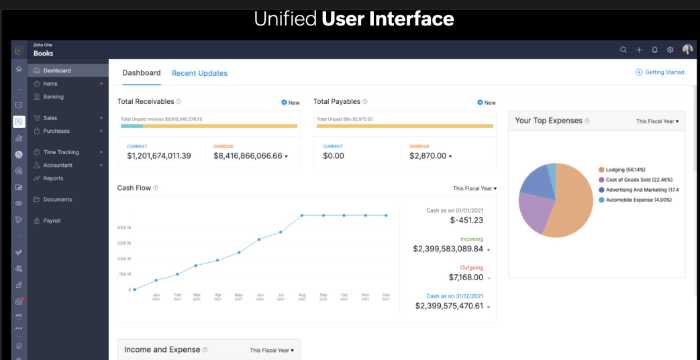Click the Your Top Expenses info icon
This screenshot has height=360, width=700.
coord(588,121)
